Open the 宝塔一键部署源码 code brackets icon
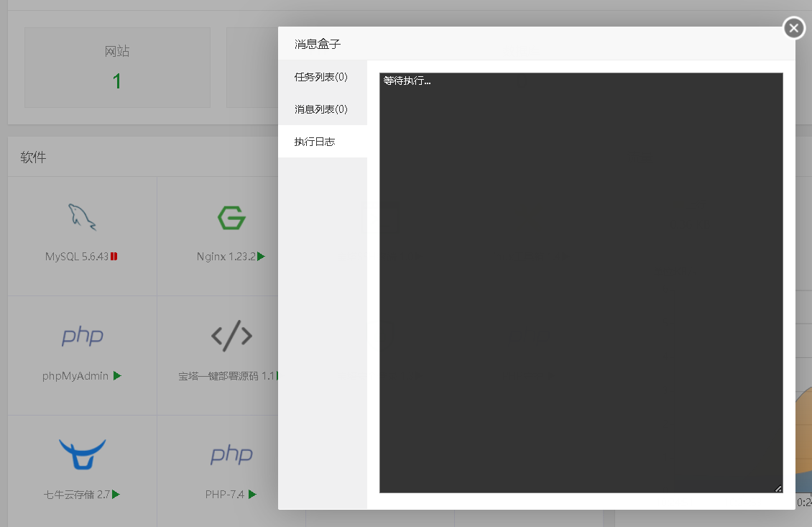Image resolution: width=812 pixels, height=527 pixels. [x=231, y=336]
